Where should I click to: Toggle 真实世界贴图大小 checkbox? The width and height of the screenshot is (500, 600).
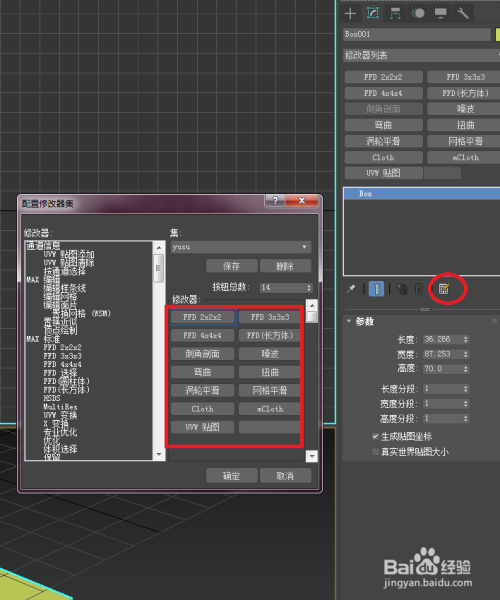(x=376, y=452)
